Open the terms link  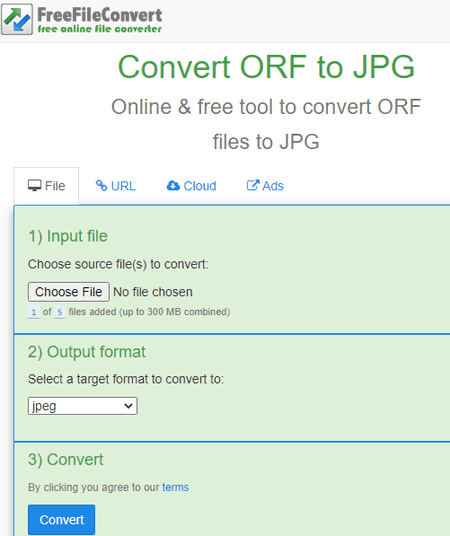(175, 487)
